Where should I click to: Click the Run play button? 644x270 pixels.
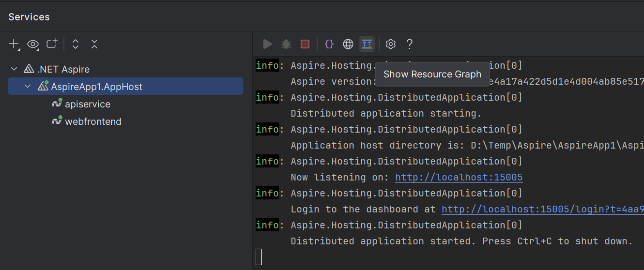tap(267, 45)
